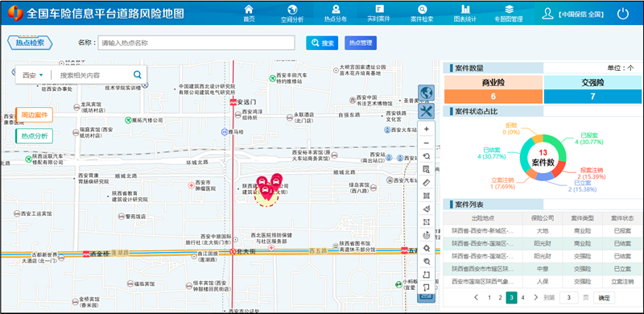Toggle the 周边案件 map button

[x=35, y=114]
